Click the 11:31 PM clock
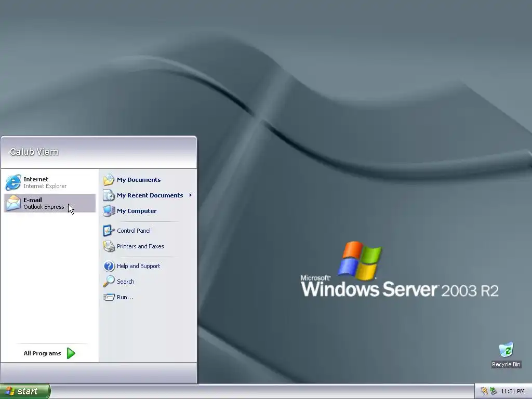 coord(513,392)
